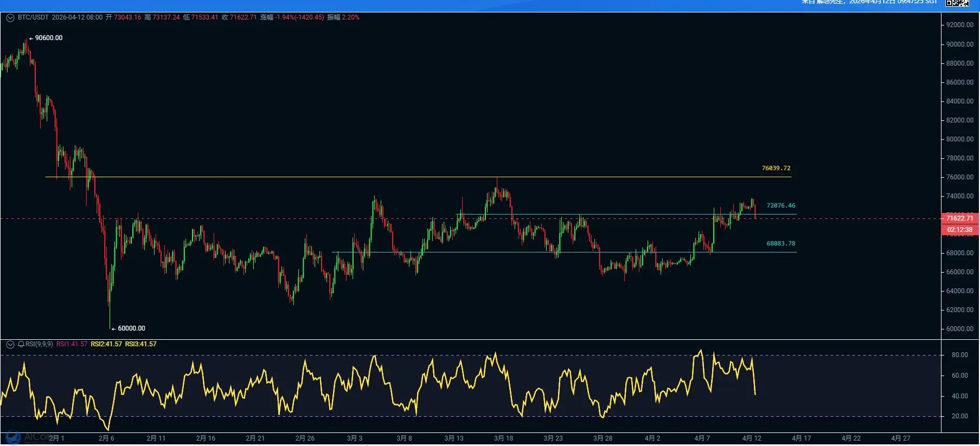Select the 68083.78 horizontal line label

tap(781, 244)
